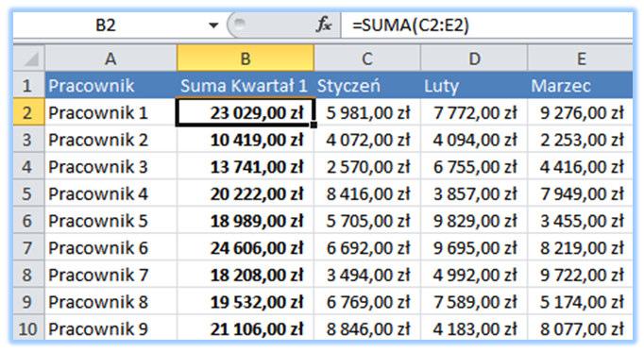The height and width of the screenshot is (352, 644).
Task: Open the Name Box dropdown arrow
Action: coord(213,25)
